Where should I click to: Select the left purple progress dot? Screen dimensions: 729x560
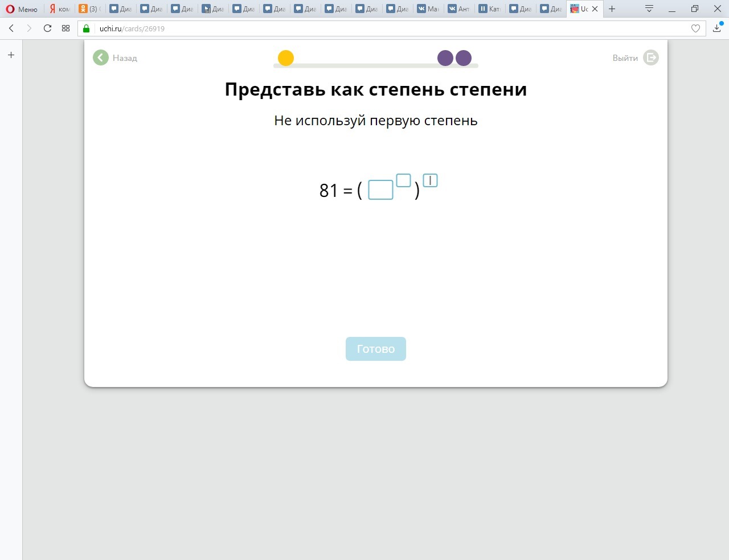(x=445, y=58)
